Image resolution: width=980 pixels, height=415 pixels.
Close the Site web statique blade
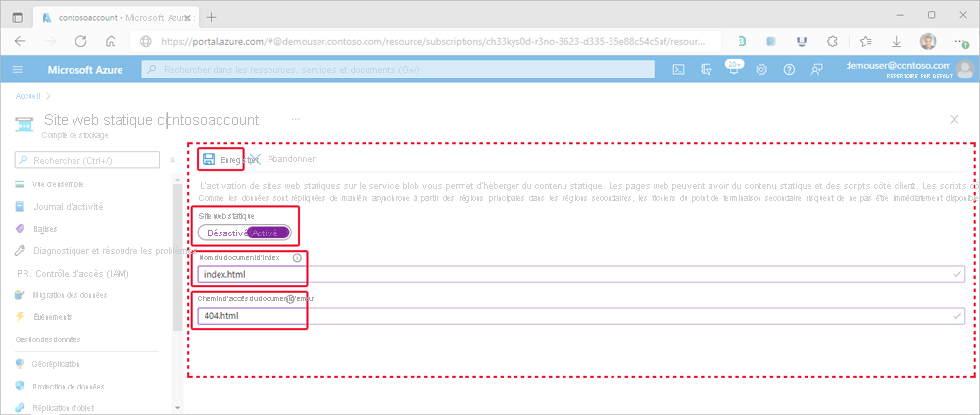[955, 119]
